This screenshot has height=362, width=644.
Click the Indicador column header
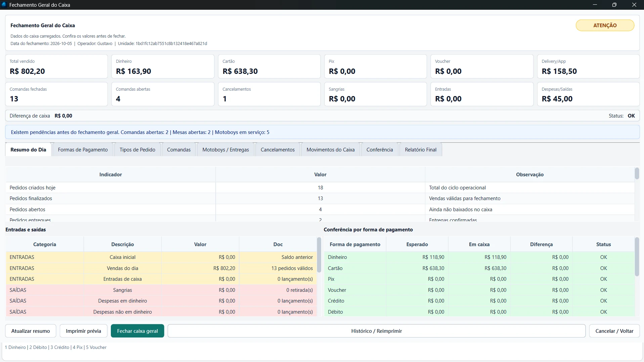pyautogui.click(x=111, y=174)
